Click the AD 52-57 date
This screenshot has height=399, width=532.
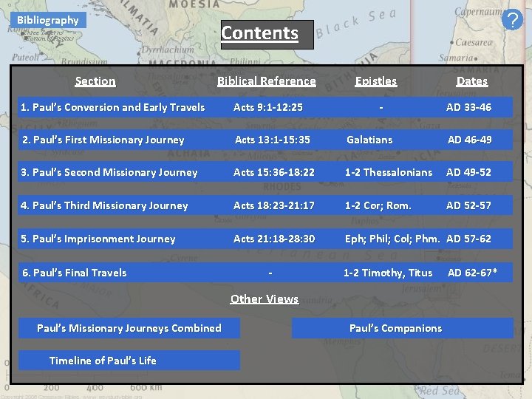click(469, 205)
